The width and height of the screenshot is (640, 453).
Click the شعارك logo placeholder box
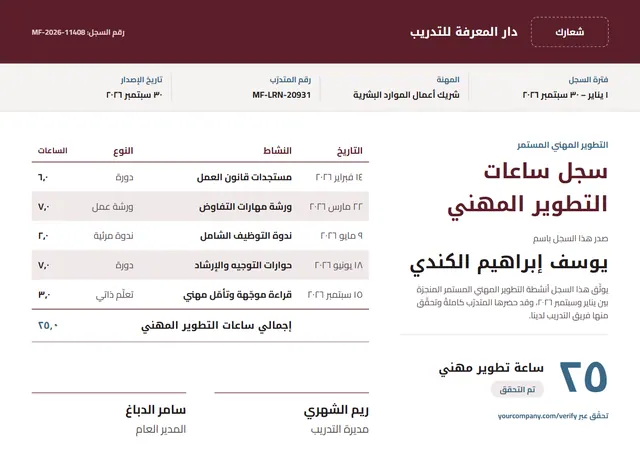[x=570, y=32]
